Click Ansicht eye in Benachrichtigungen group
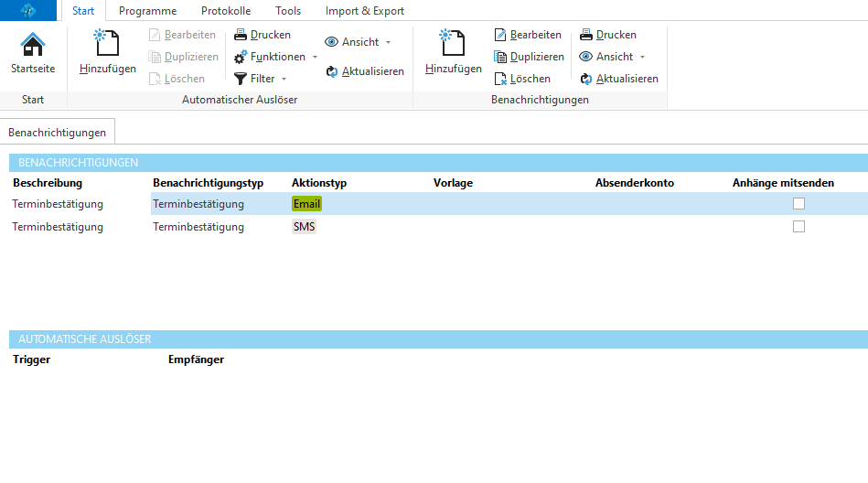The width and height of the screenshot is (868, 483). 606,57
